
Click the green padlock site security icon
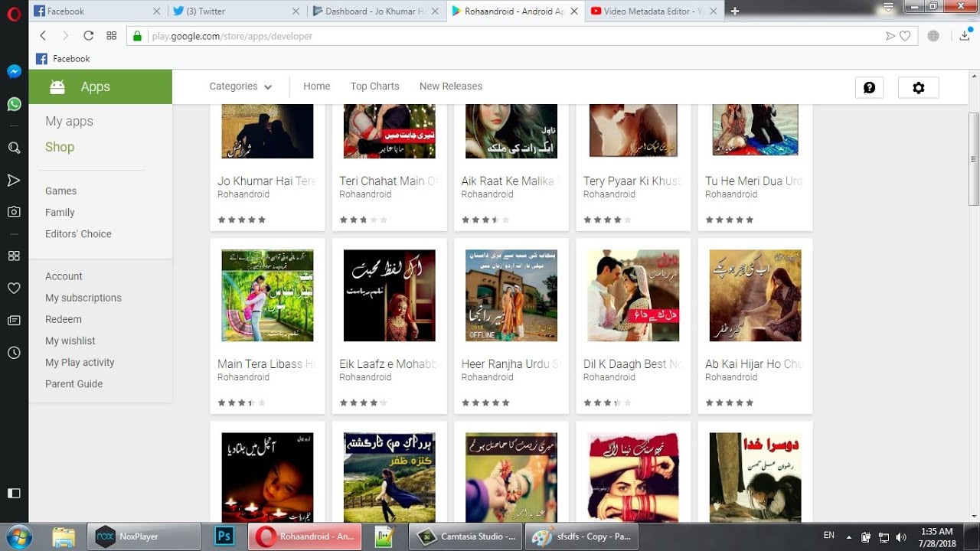pyautogui.click(x=138, y=36)
